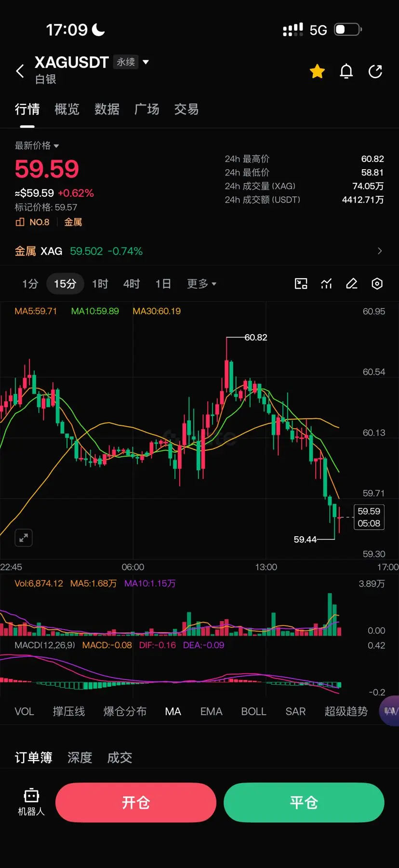Tap the red 开仓 button
399x868 pixels.
[x=136, y=802]
